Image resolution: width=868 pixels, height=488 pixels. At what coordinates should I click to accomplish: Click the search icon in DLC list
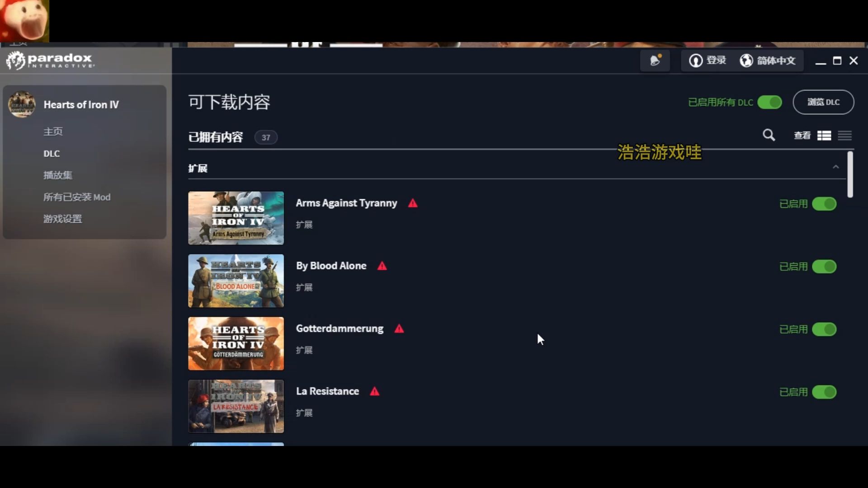(769, 135)
